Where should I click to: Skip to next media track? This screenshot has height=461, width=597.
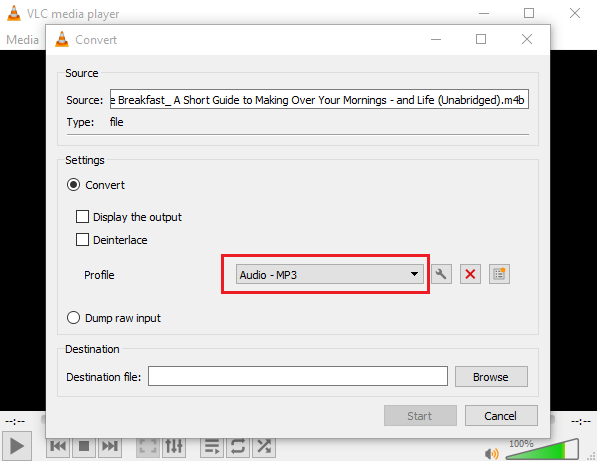click(x=110, y=446)
